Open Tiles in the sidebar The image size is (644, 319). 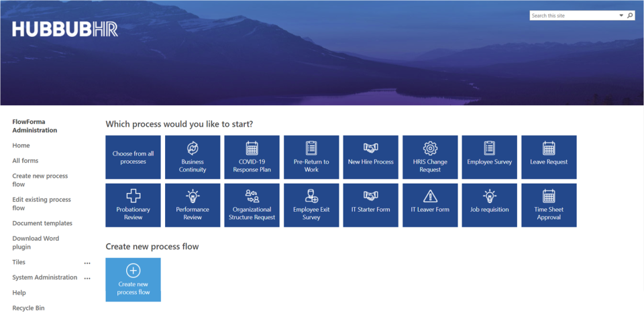(19, 262)
